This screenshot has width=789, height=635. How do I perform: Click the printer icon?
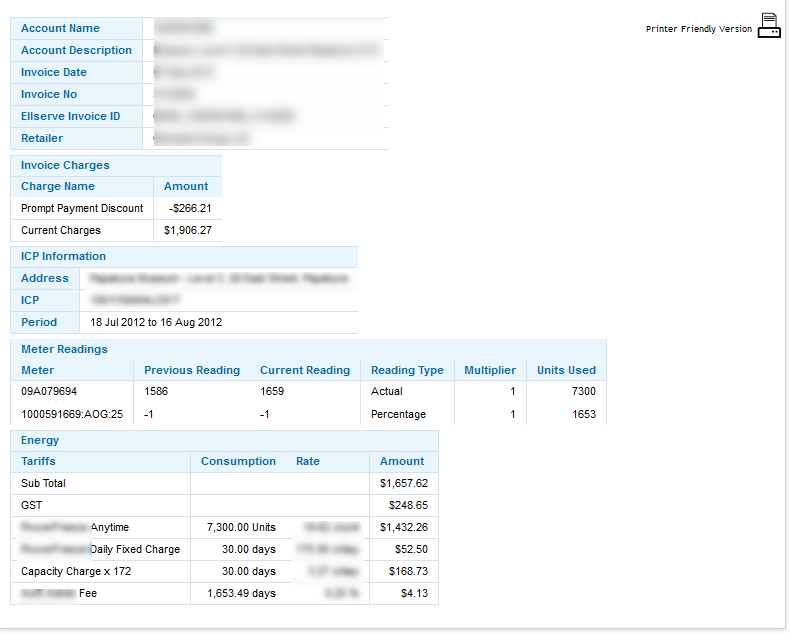tap(768, 26)
